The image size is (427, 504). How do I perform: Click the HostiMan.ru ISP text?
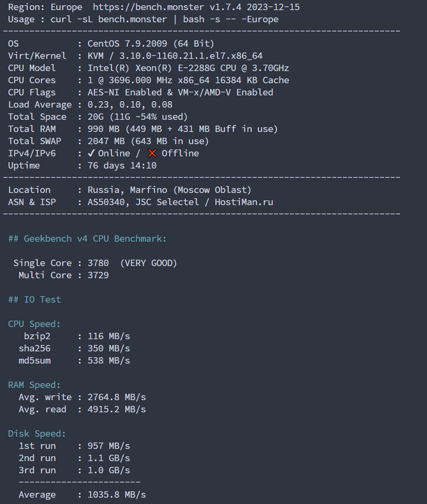(244, 202)
